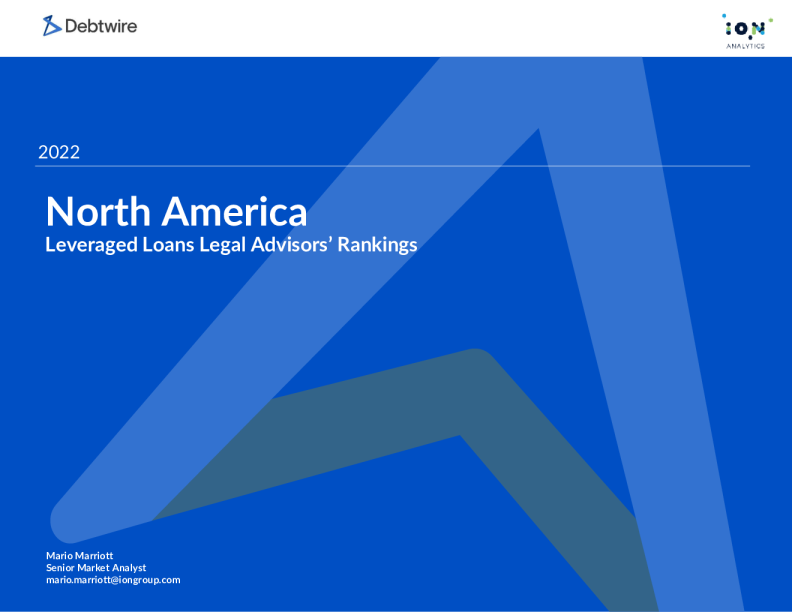The image size is (792, 612).
Task: Click the ION Analytics logo
Action: pyautogui.click(x=745, y=30)
